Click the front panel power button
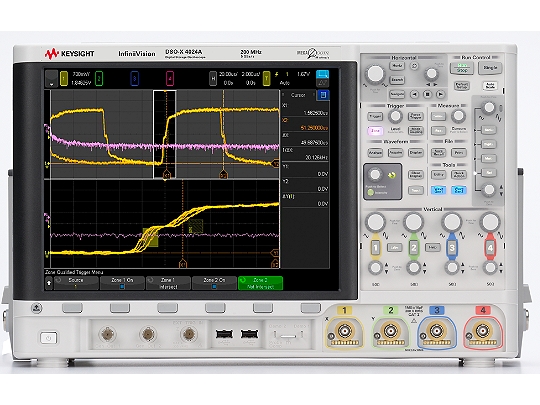Viewport: 540px width, 405px height. pyautogui.click(x=49, y=338)
